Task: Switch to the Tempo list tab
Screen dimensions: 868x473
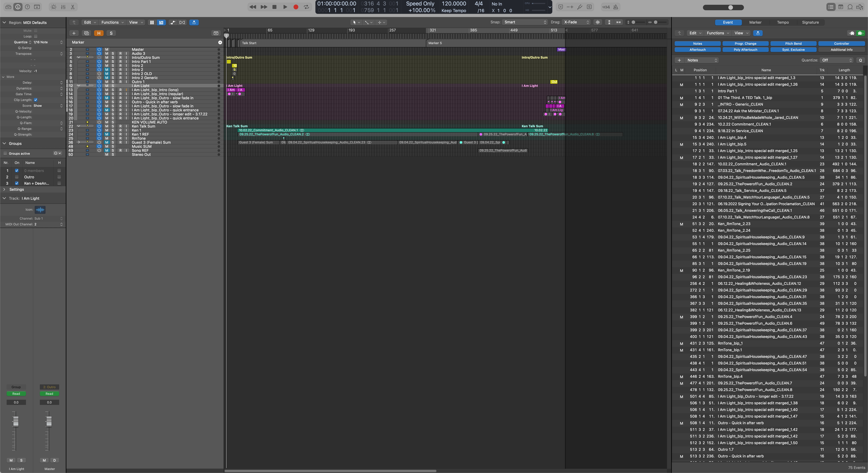Action: (782, 22)
